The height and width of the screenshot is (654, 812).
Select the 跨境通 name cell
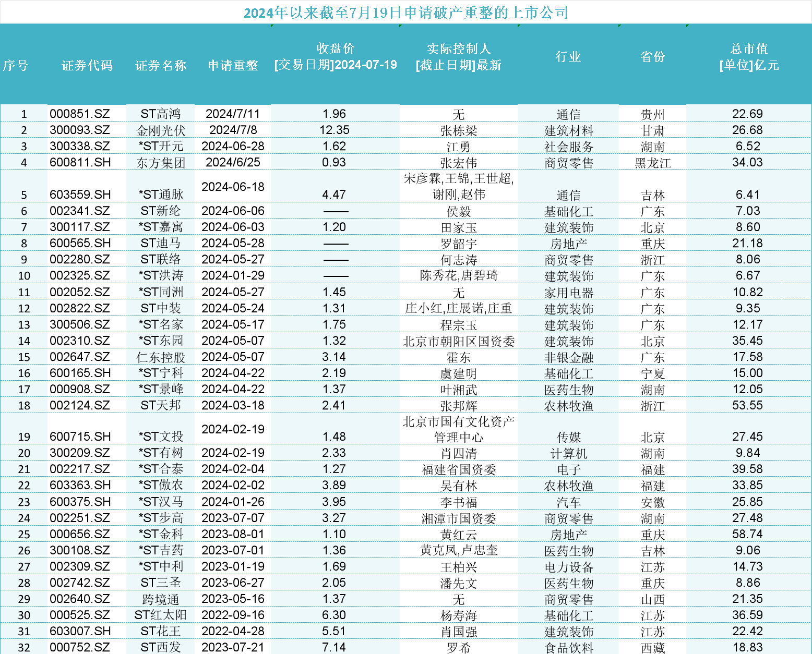click(x=161, y=599)
